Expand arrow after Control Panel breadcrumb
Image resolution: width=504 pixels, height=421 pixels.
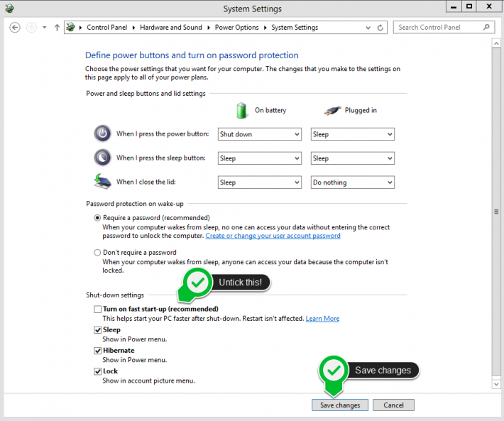tap(133, 28)
